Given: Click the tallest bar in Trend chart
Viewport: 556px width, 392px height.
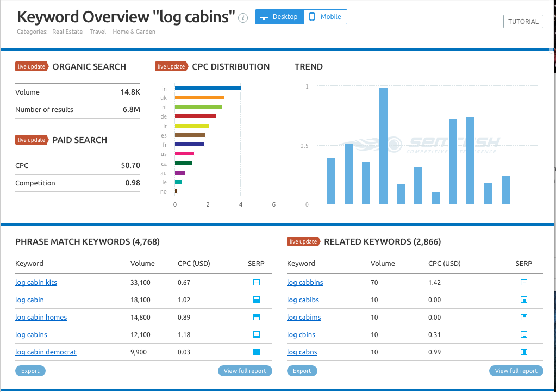Looking at the screenshot, I should (383, 146).
